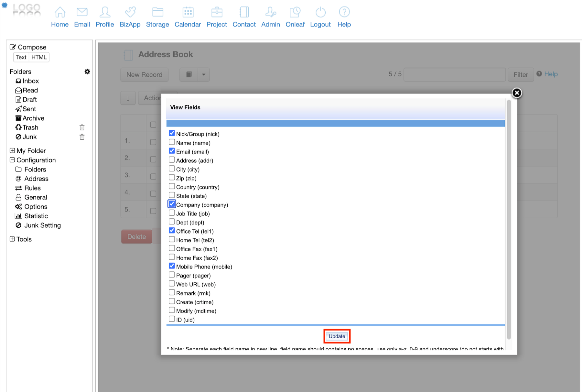Click the Update button
Screen dimensions: 582x392
click(337, 336)
